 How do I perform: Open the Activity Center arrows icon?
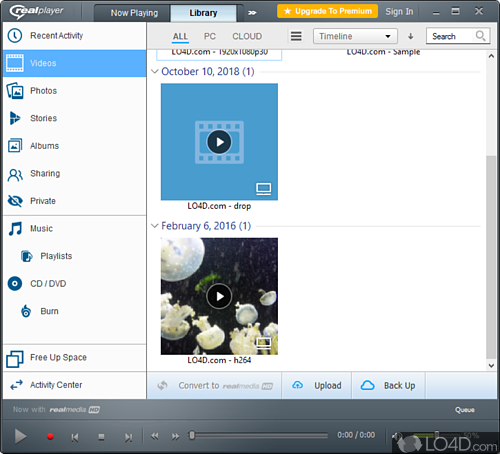pyautogui.click(x=16, y=385)
